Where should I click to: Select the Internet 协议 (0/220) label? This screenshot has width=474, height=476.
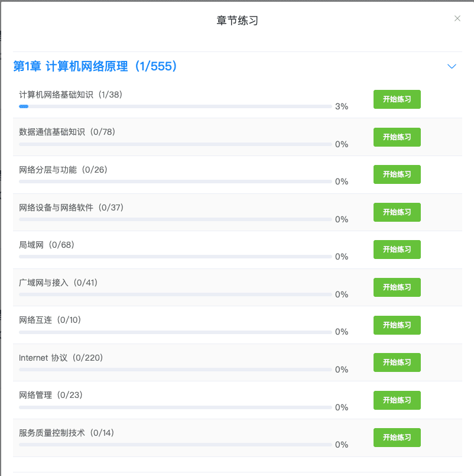point(61,358)
